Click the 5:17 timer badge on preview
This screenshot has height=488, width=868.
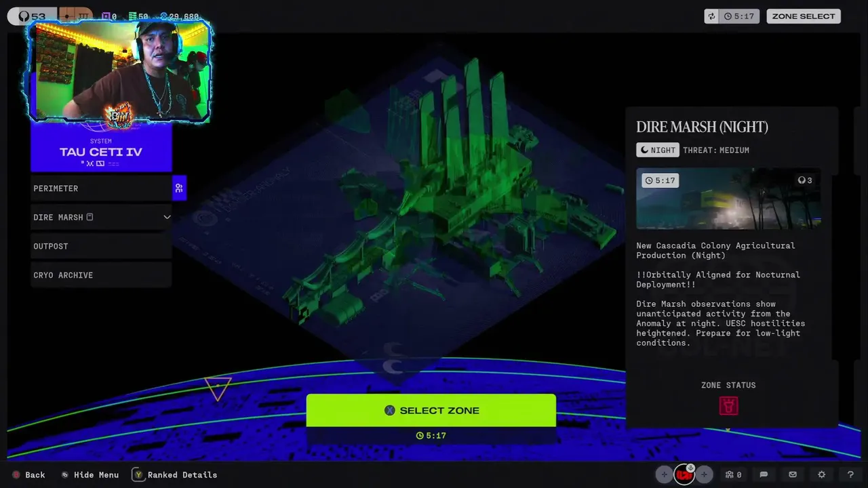coord(660,180)
